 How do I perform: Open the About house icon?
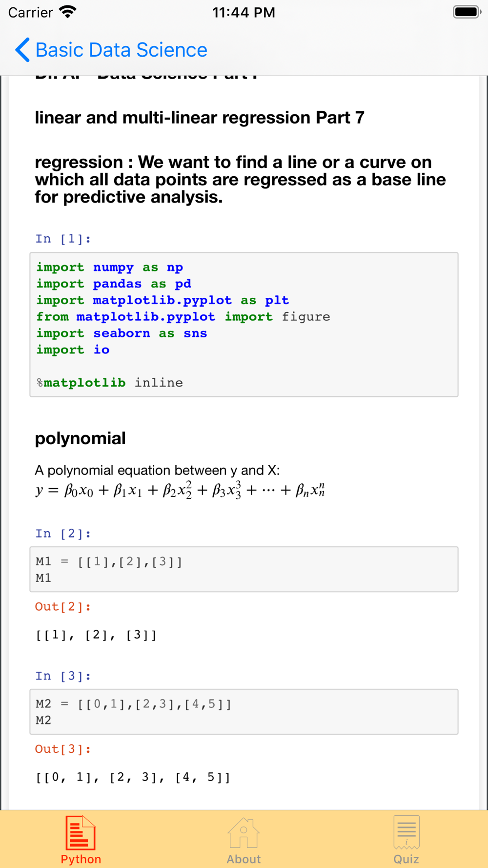(244, 833)
